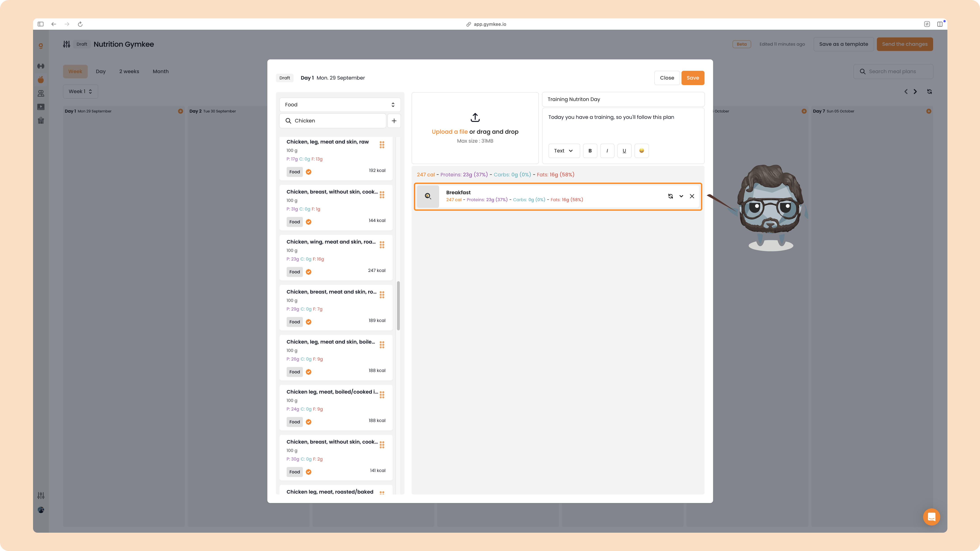Click the browser forward arrow

pos(67,24)
